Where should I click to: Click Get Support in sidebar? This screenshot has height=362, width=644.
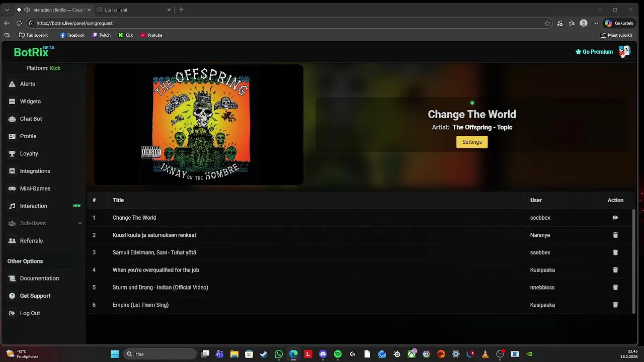[35, 296]
